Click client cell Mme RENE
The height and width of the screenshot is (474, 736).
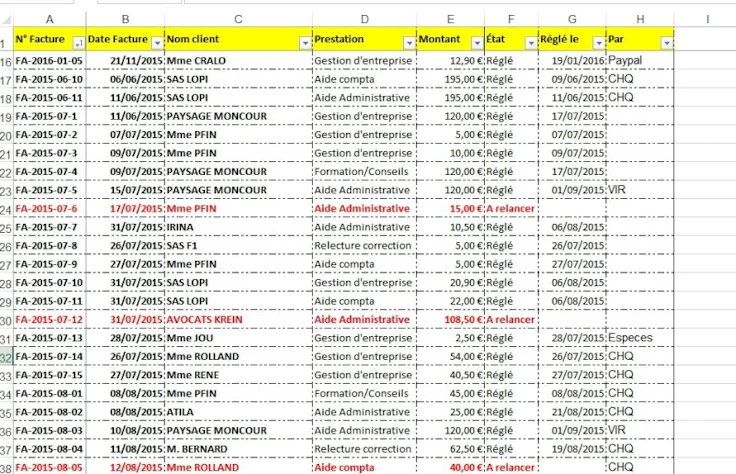pos(238,375)
